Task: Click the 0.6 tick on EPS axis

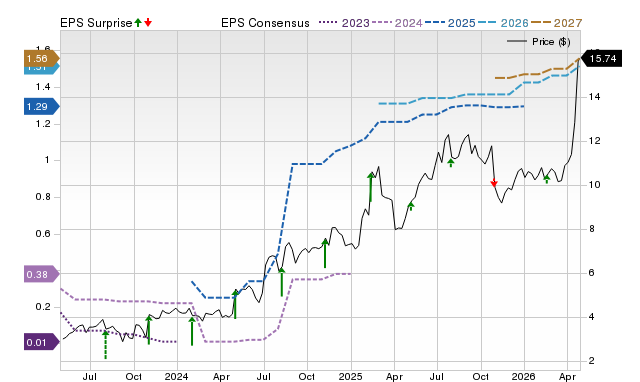Action: tap(43, 233)
